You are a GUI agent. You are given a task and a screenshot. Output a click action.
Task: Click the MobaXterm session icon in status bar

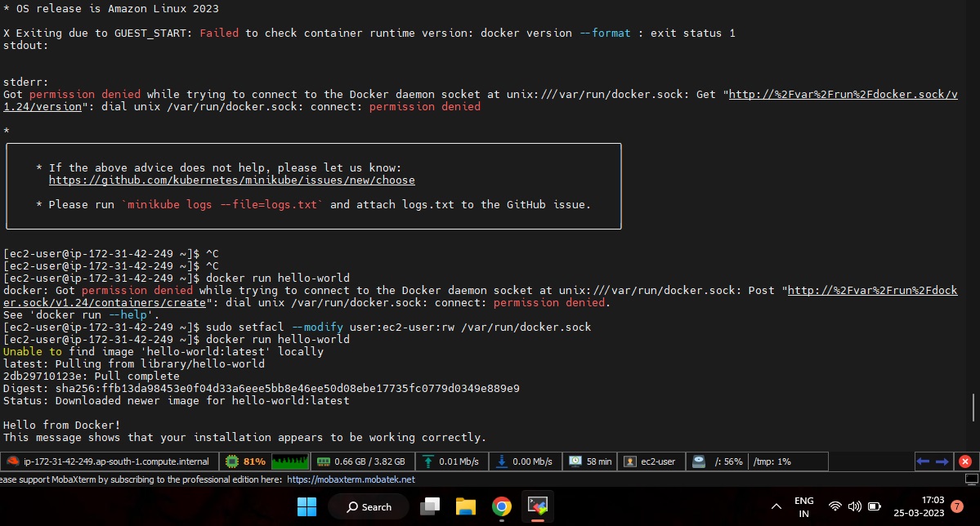[11, 461]
